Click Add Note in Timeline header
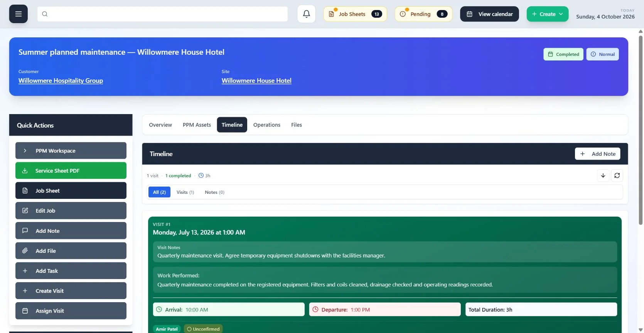The image size is (644, 333). [x=598, y=154]
